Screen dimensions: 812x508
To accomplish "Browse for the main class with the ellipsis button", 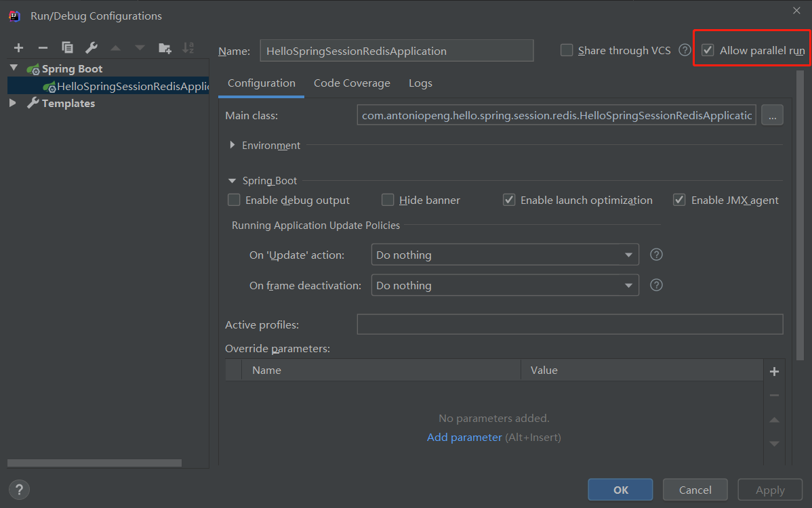I will point(772,115).
